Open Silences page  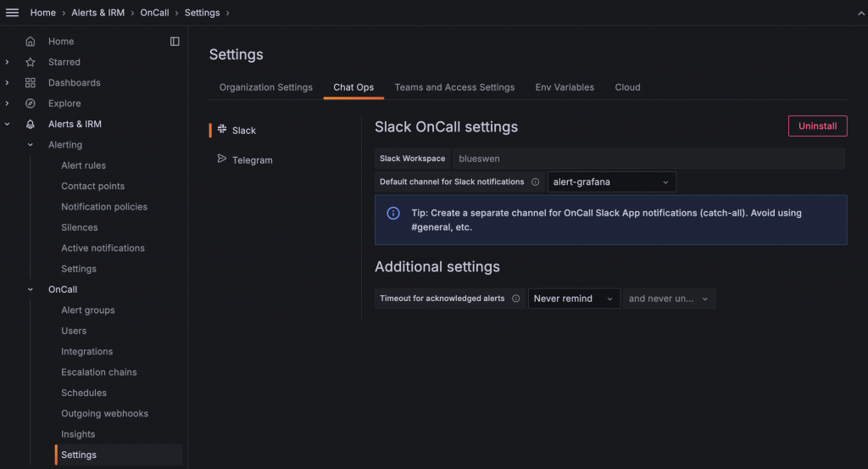point(79,227)
